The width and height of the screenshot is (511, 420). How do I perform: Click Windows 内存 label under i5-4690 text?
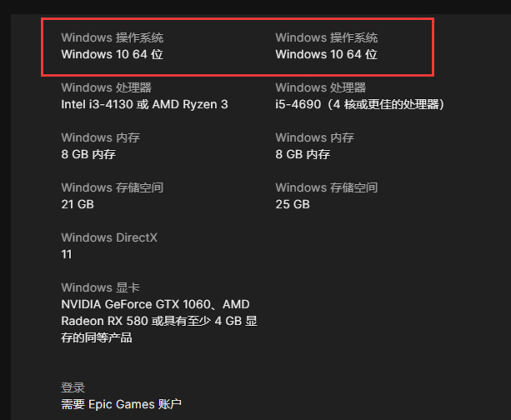314,137
